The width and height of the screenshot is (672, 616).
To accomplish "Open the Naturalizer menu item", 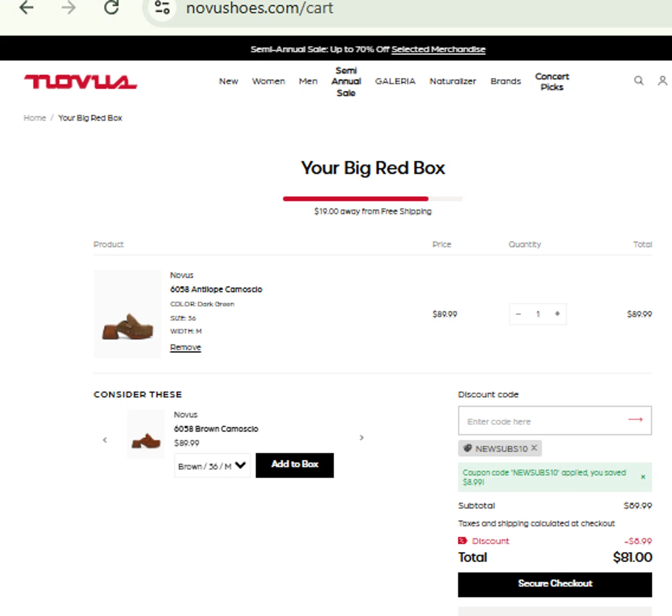I will (452, 81).
